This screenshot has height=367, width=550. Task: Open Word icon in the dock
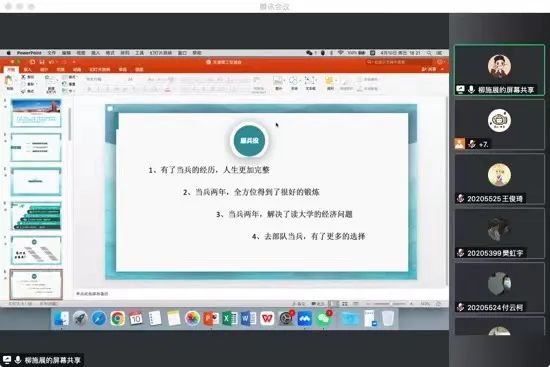point(248,319)
